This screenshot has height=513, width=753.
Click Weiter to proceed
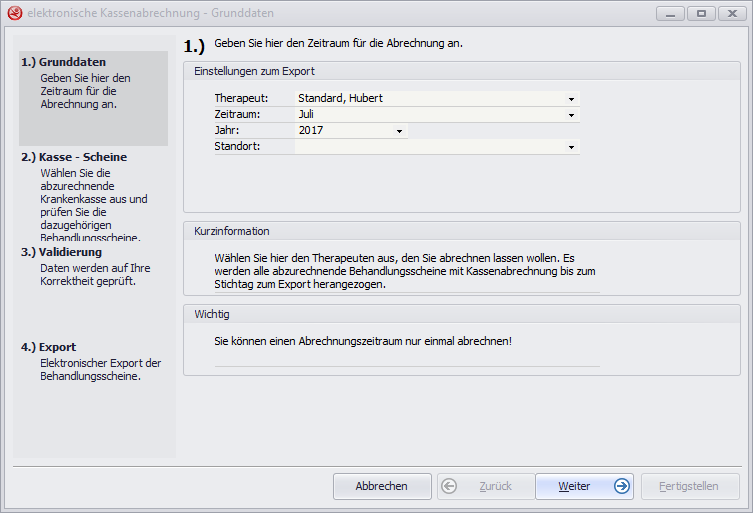[584, 486]
